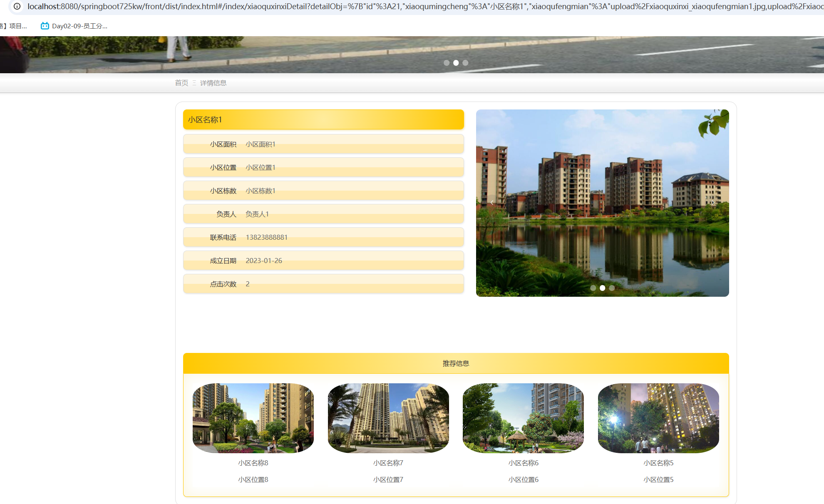Select third dot of community photo carousel
The image size is (824, 504).
(612, 288)
